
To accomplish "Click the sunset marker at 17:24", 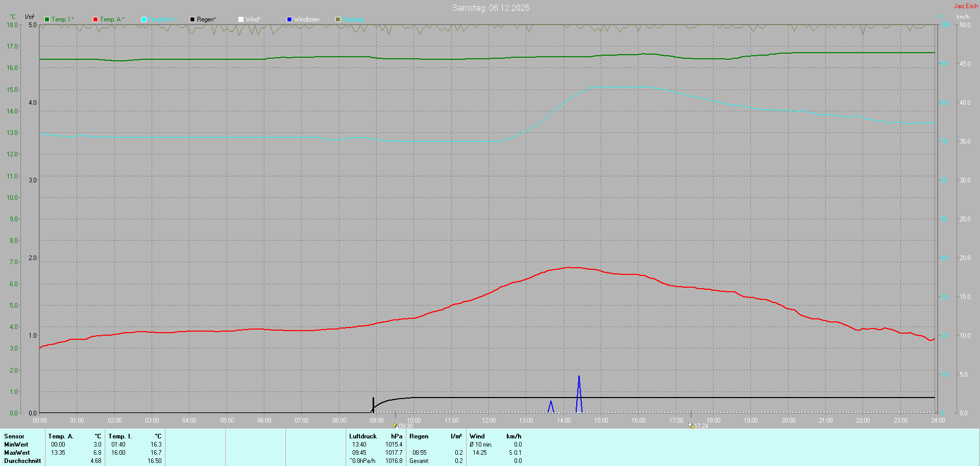I will [x=691, y=425].
